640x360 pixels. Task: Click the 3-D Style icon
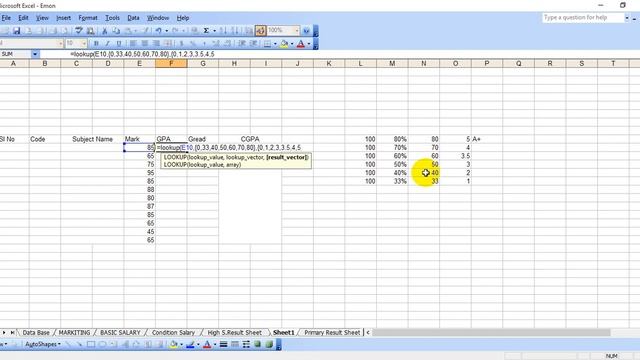click(x=269, y=344)
